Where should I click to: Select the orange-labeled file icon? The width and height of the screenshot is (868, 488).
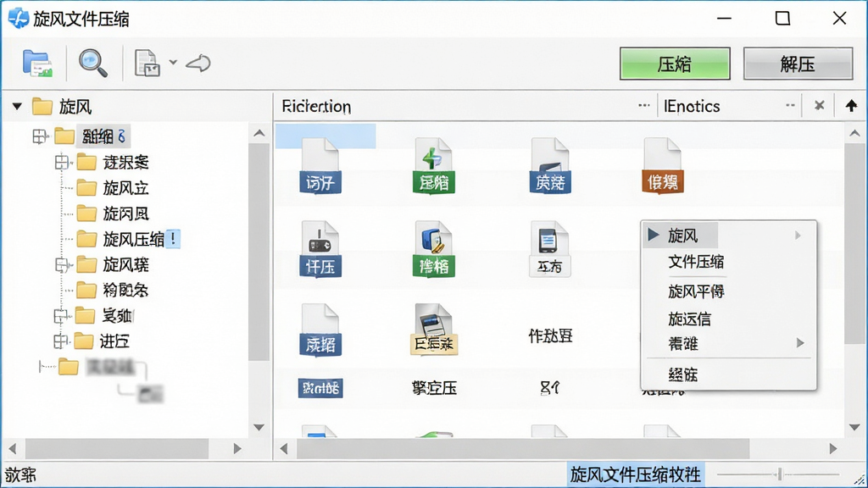[663, 165]
